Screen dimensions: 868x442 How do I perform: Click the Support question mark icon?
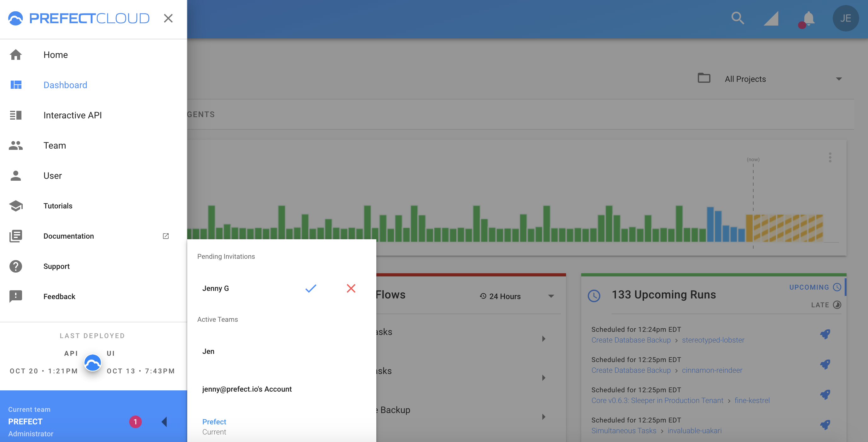tap(16, 266)
